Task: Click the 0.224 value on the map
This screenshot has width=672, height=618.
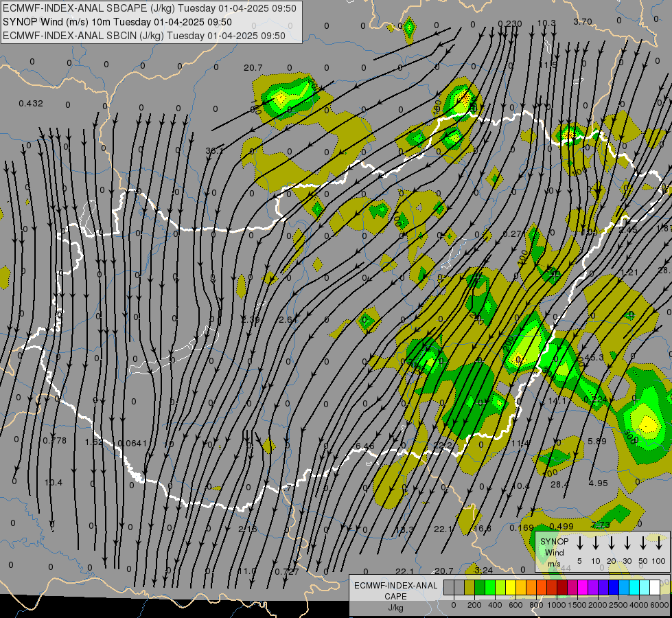Action: pos(596,399)
